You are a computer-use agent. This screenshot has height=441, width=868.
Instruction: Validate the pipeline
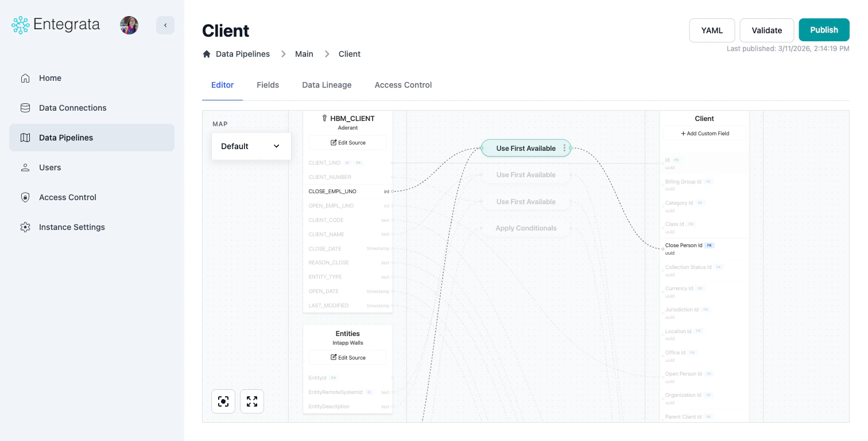[x=767, y=30]
